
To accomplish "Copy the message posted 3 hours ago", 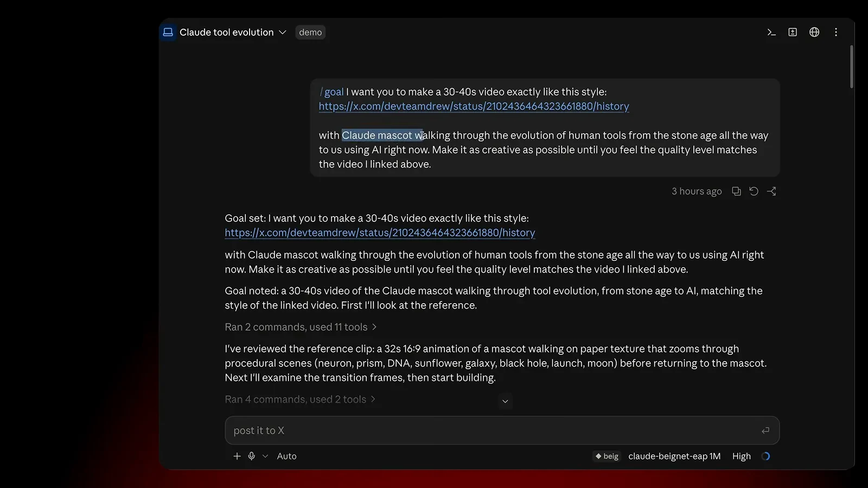I will coord(736,191).
